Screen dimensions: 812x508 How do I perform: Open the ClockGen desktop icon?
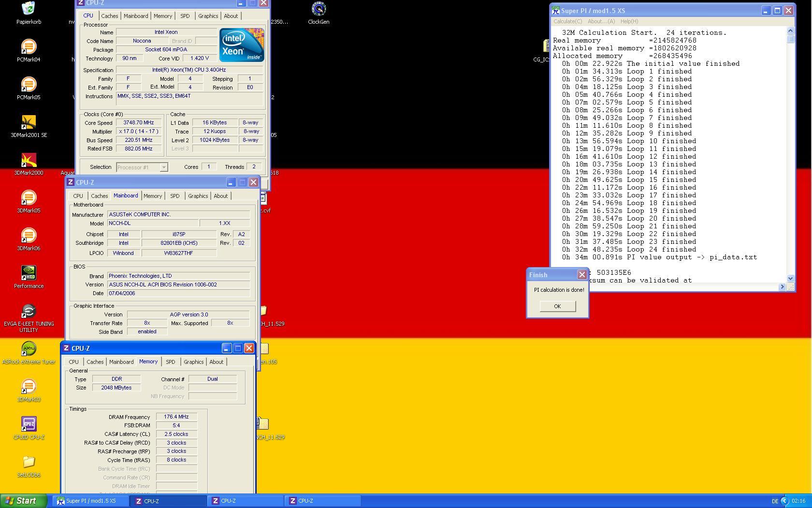coord(319,9)
